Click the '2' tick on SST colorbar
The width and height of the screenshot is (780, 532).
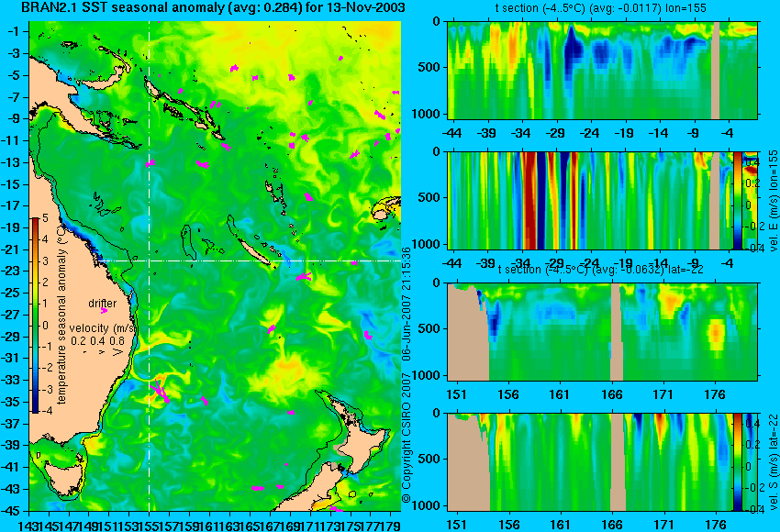coord(45,283)
